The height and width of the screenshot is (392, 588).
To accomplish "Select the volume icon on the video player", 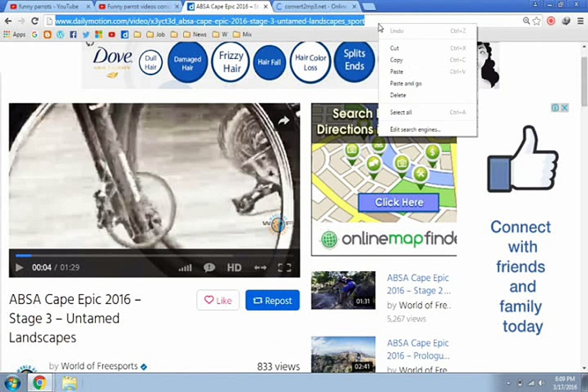I will pos(185,268).
